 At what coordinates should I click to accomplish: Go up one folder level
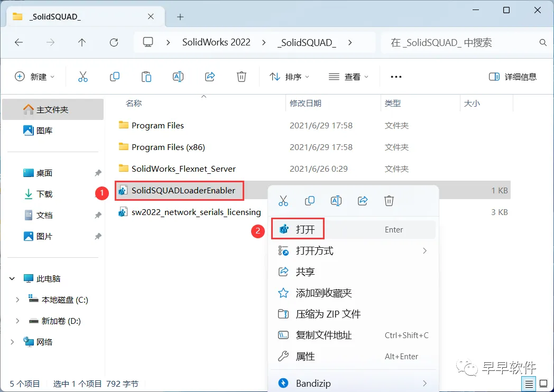point(82,43)
